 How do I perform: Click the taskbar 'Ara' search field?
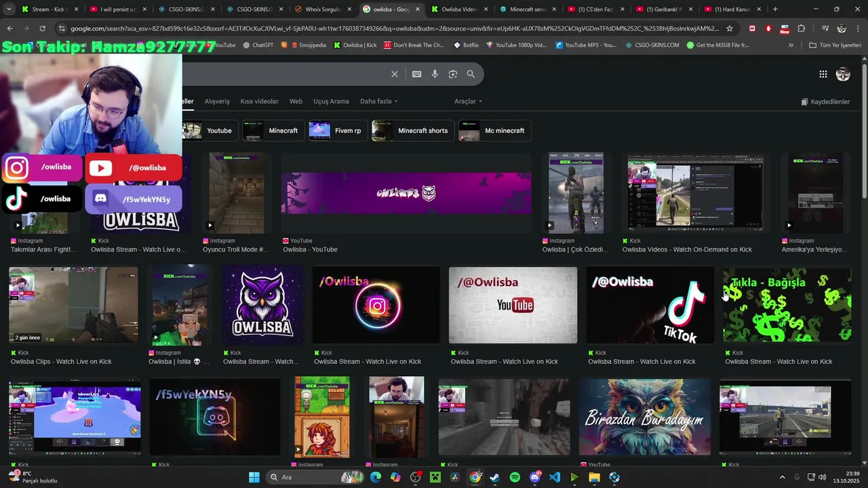pyautogui.click(x=315, y=477)
